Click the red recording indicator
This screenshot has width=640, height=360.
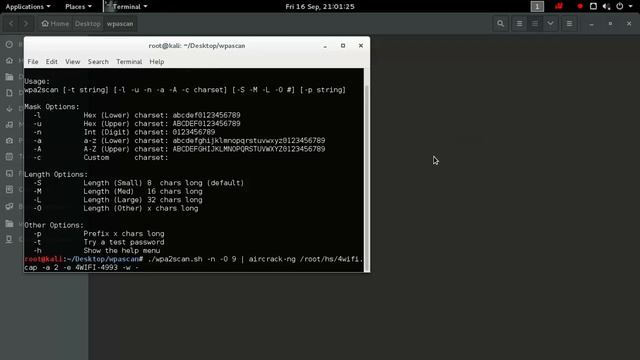tap(580, 7)
